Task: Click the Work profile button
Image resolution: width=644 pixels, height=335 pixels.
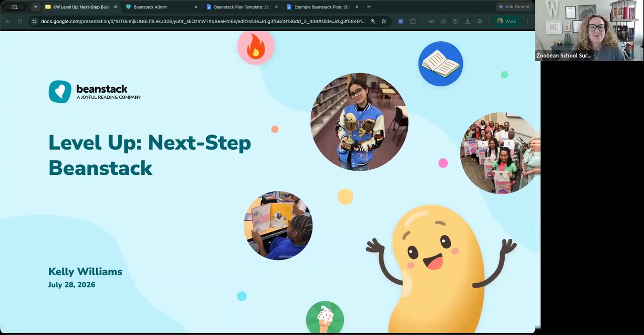Action: (x=507, y=22)
